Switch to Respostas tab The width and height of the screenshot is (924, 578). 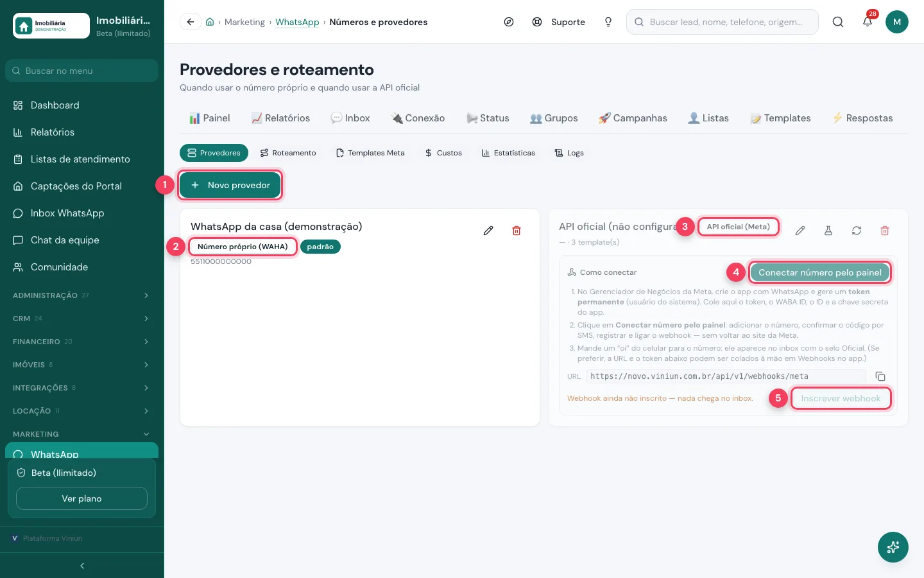coord(862,118)
